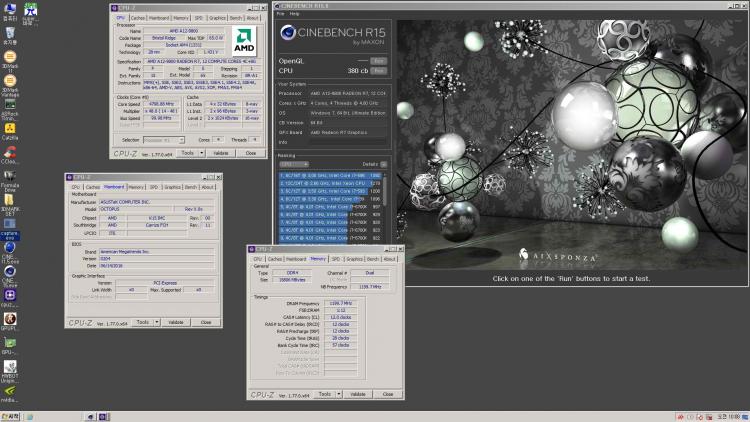The image size is (750, 422).
Task: Click the Windows Start button on taskbar
Action: click(10, 417)
